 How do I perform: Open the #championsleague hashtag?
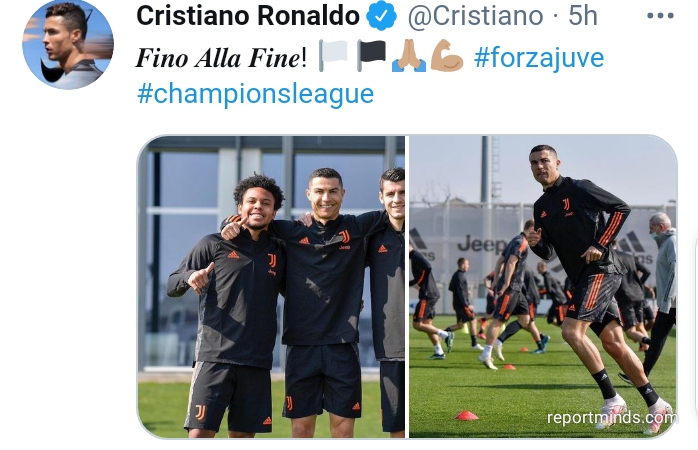pos(255,94)
